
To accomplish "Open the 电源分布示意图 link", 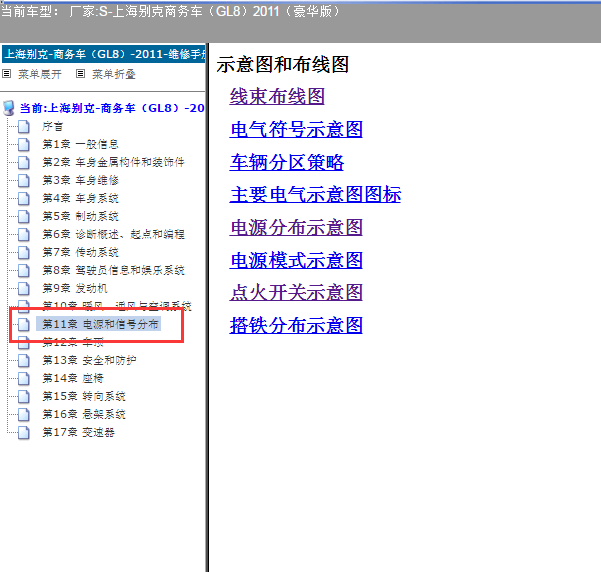I will (x=296, y=228).
